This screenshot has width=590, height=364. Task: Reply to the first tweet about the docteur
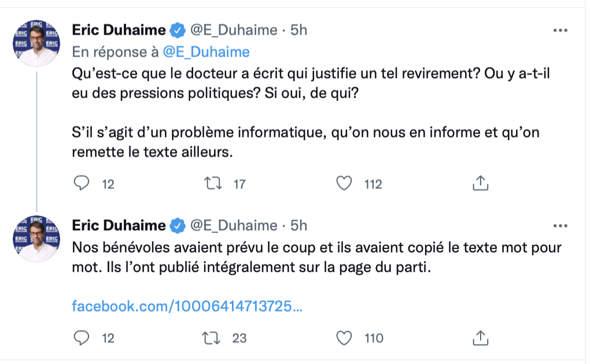point(82,183)
